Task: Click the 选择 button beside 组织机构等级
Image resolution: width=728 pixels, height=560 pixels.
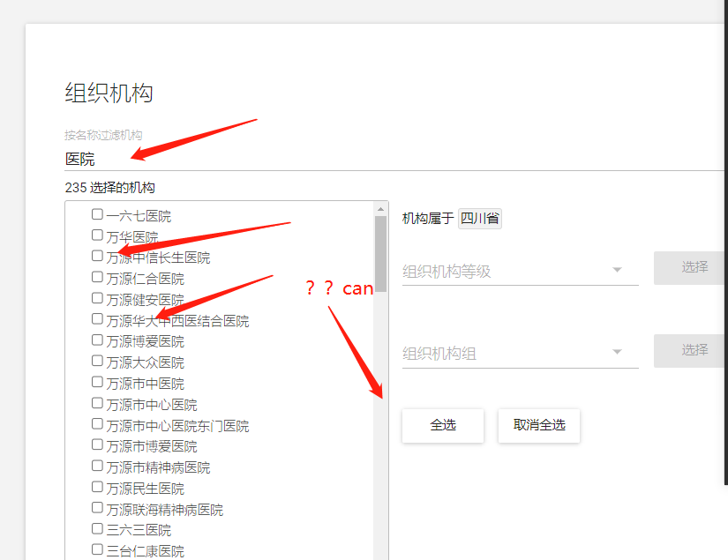Action: click(x=690, y=268)
